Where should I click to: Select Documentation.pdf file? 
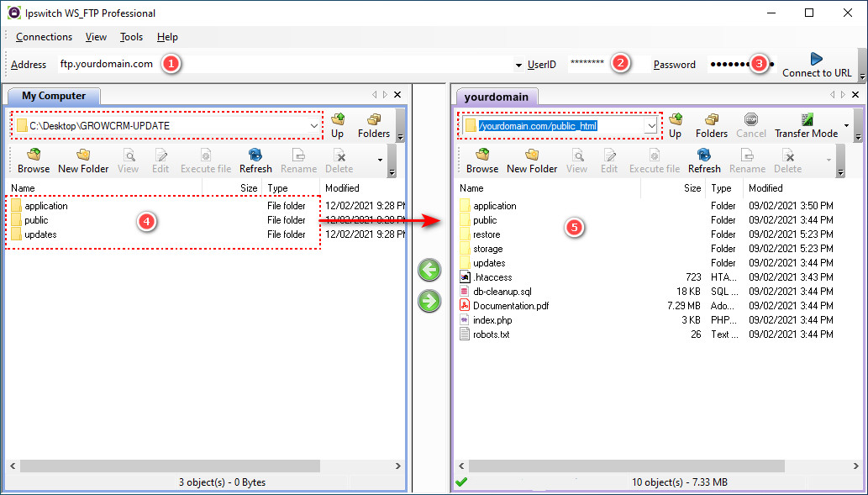(x=504, y=306)
